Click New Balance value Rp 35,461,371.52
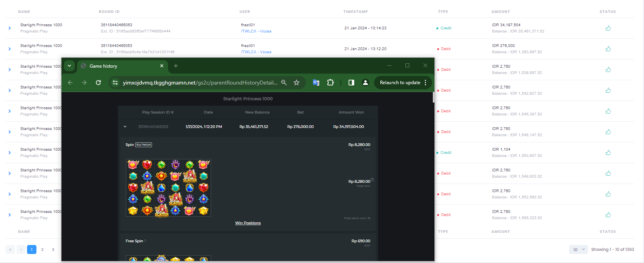This screenshot has height=263, width=644. 254,127
